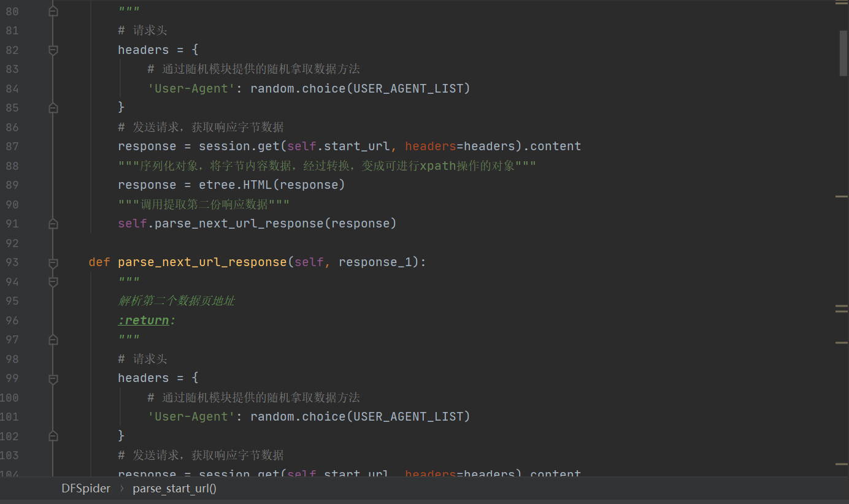The image size is (849, 504).
Task: Click the vertical scrollbar thumb
Action: pyautogui.click(x=843, y=53)
